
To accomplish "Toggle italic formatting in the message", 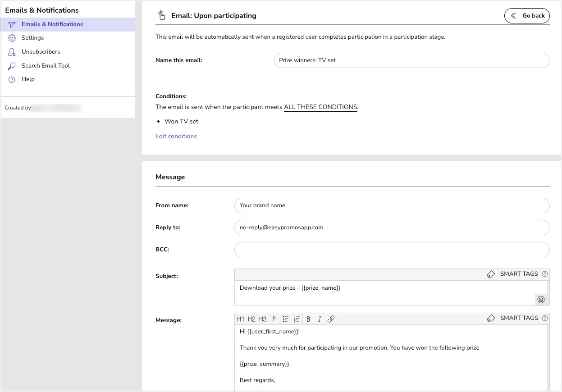I will [320, 319].
